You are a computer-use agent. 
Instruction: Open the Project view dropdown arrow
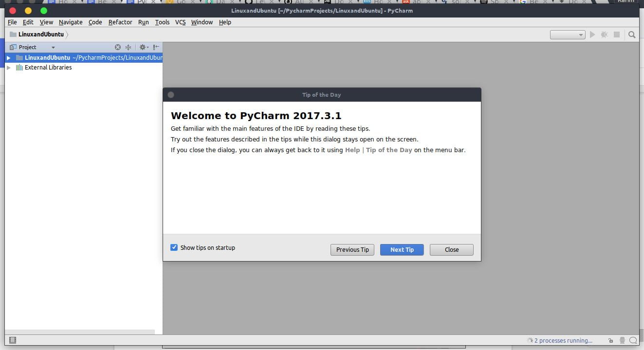[x=53, y=47]
